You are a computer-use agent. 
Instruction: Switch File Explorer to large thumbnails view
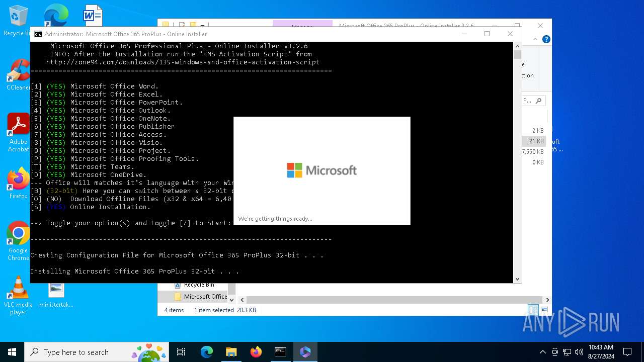tap(544, 310)
